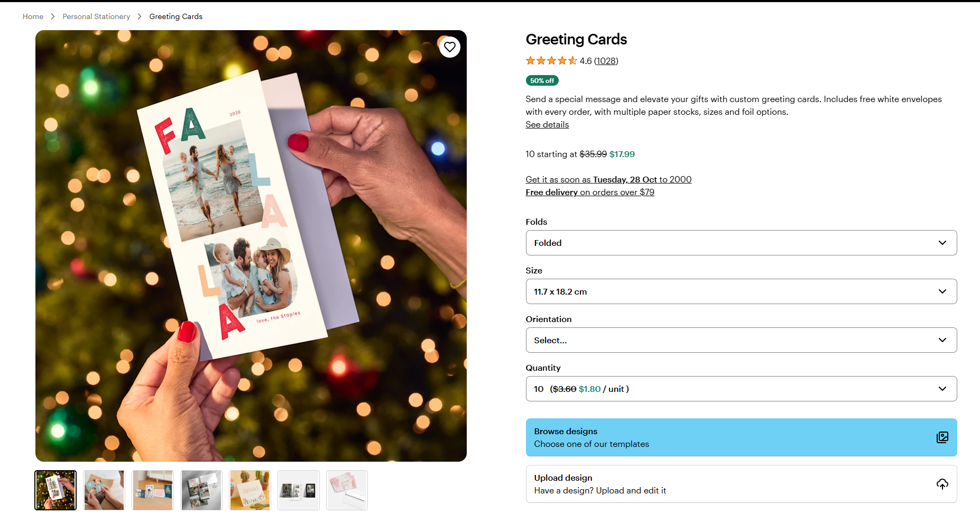Click the star rating icons

click(x=551, y=61)
